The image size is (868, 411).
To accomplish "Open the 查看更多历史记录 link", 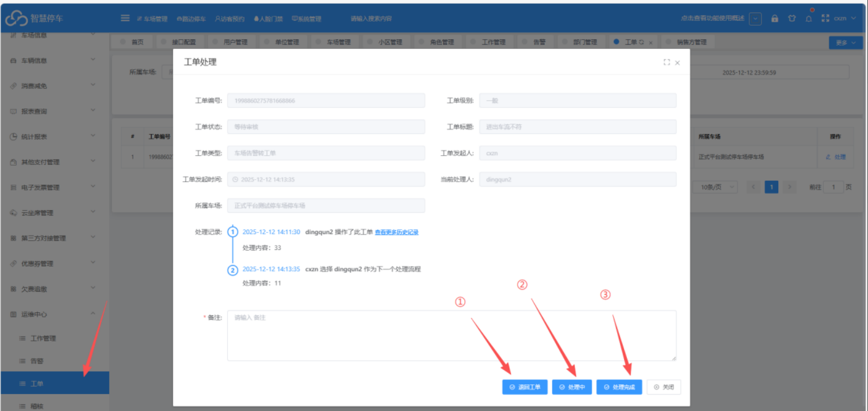I will coord(397,232).
